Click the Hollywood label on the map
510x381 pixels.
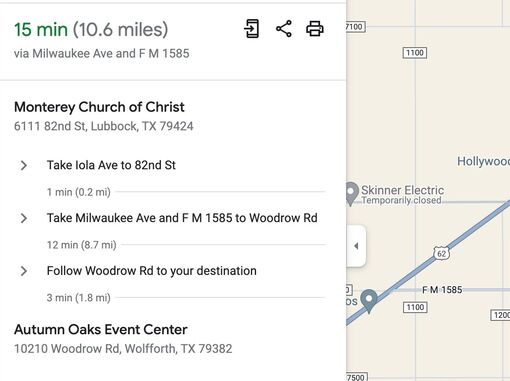click(483, 161)
